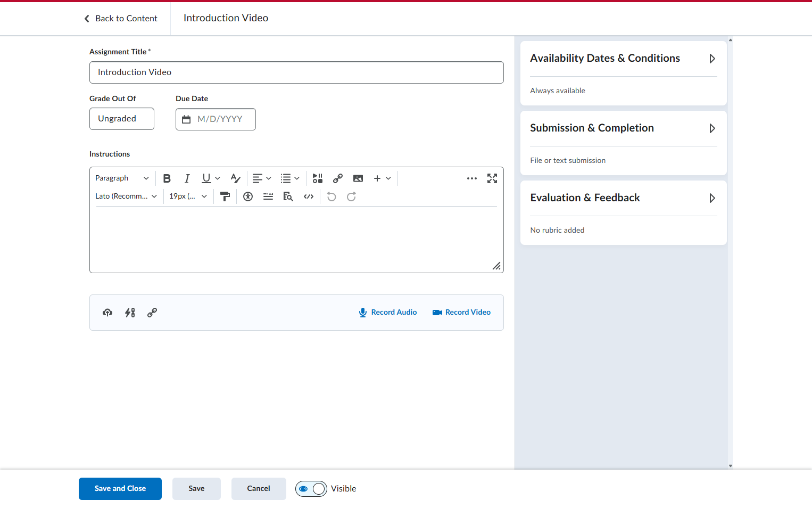Attach a weblink below the editor
The image size is (812, 508).
152,313
